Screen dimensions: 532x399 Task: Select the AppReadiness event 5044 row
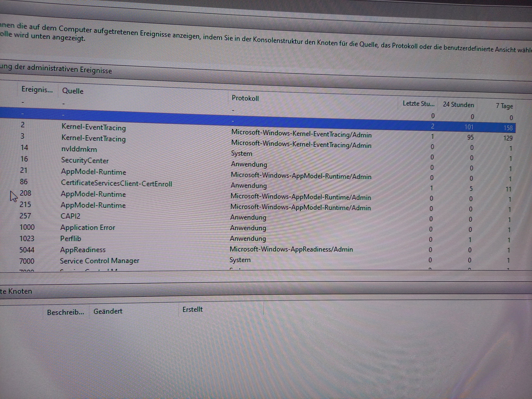83,250
